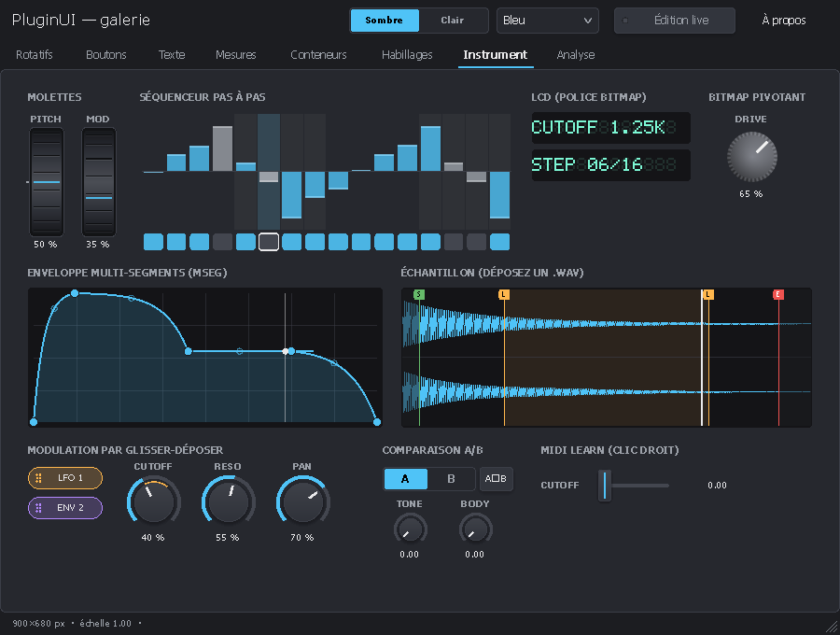Toggle the last sequencer step button

(x=500, y=242)
